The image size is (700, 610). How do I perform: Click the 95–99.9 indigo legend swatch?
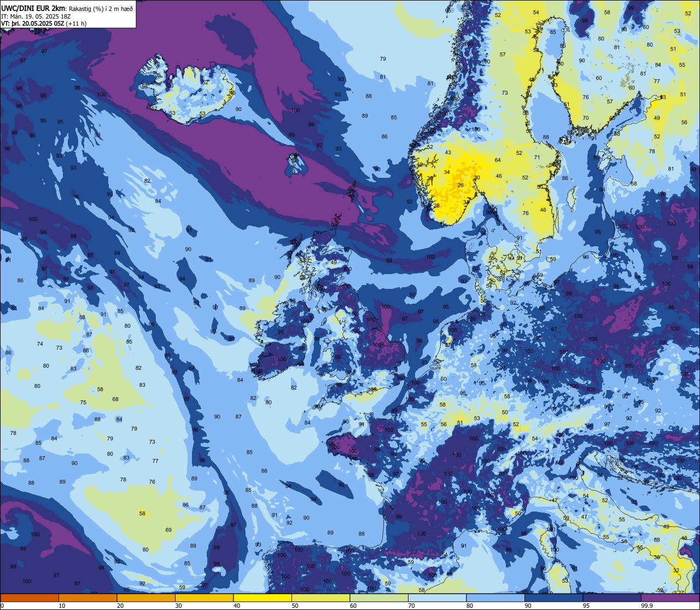(x=612, y=597)
